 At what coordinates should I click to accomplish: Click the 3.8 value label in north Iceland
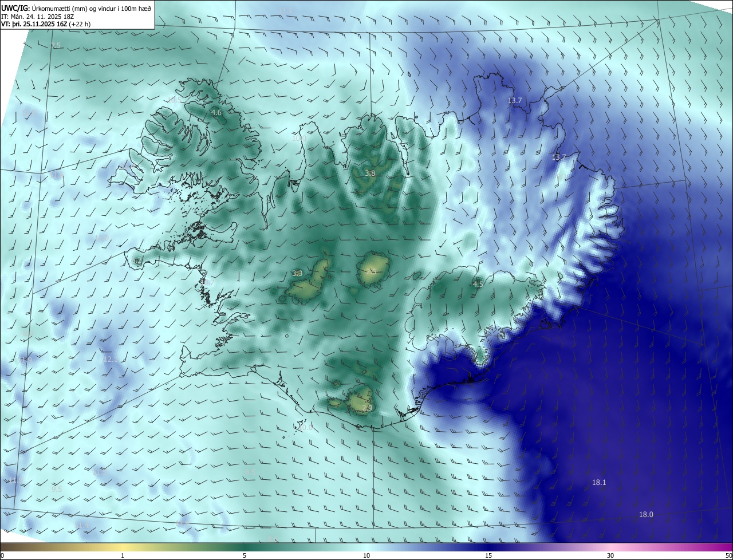371,173
